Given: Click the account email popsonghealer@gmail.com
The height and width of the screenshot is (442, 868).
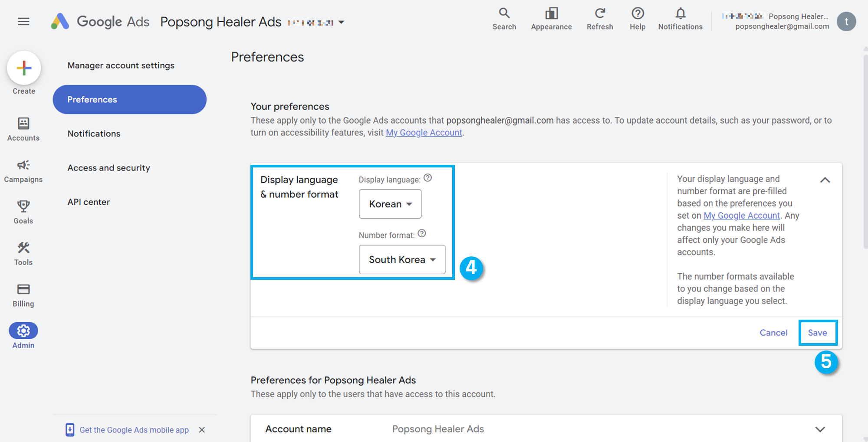Looking at the screenshot, I should [782, 26].
